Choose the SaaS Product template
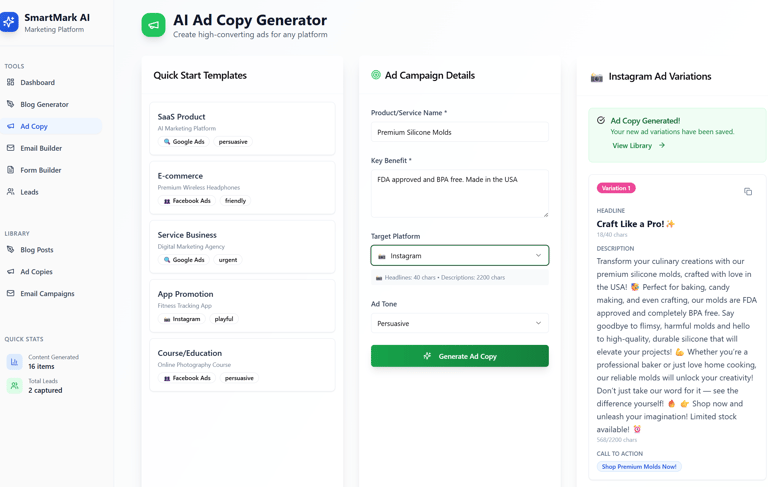The width and height of the screenshot is (768, 487). pos(242,128)
